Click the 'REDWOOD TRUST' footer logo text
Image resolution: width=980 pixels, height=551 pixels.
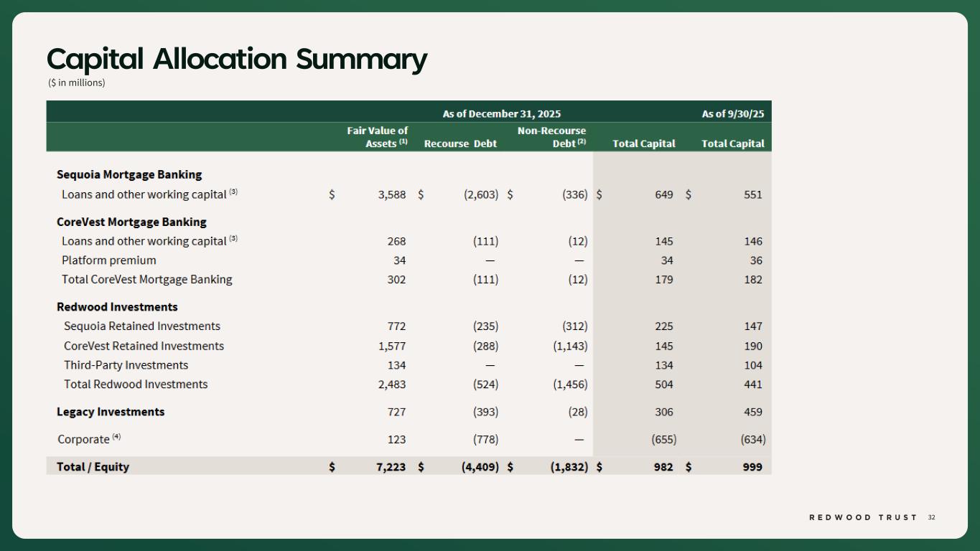[x=863, y=517]
